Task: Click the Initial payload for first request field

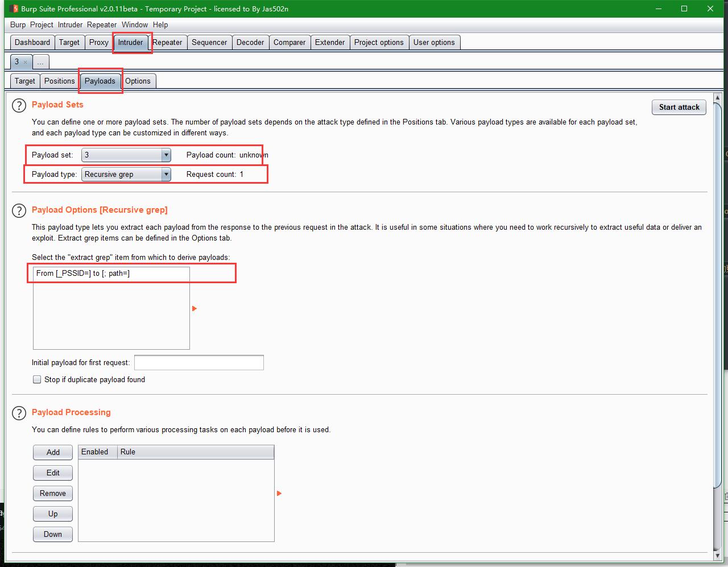Action: [198, 362]
